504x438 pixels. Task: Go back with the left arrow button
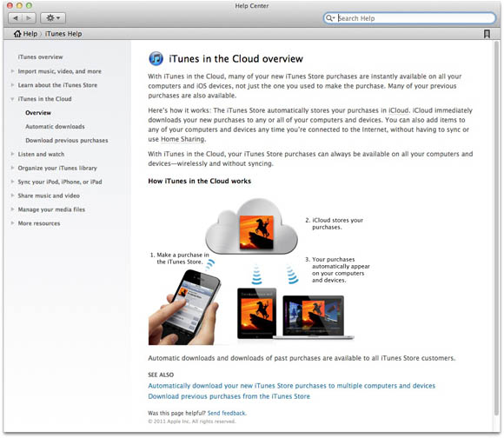pos(15,18)
